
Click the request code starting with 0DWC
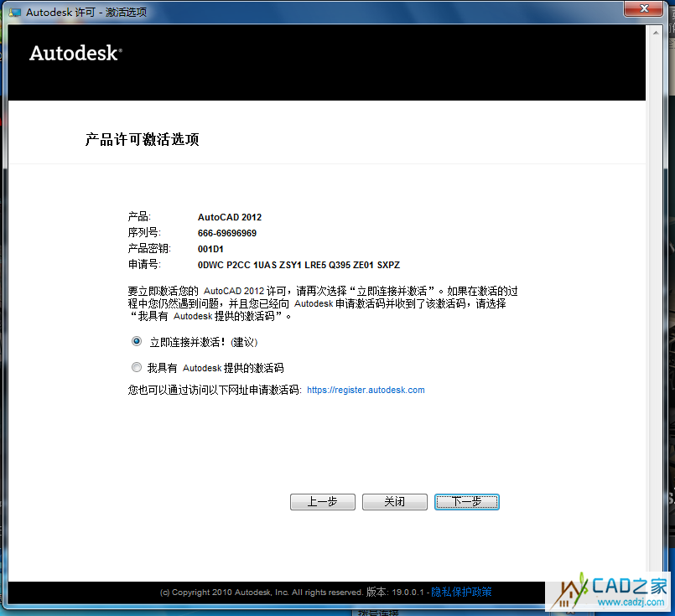coord(299,265)
